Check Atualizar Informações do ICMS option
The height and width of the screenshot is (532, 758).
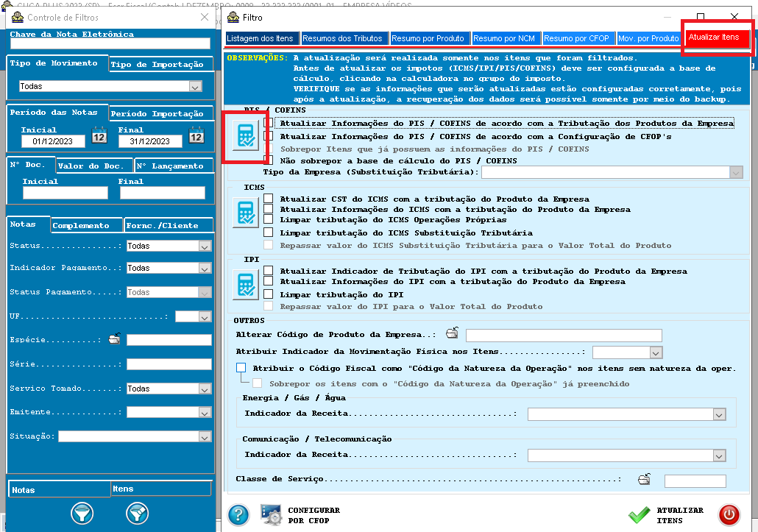click(x=269, y=209)
